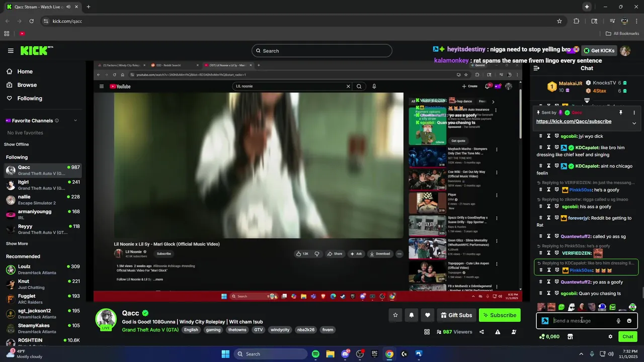This screenshot has height=362, width=644.
Task: Open recommended channel Loulz
Action: (43, 269)
